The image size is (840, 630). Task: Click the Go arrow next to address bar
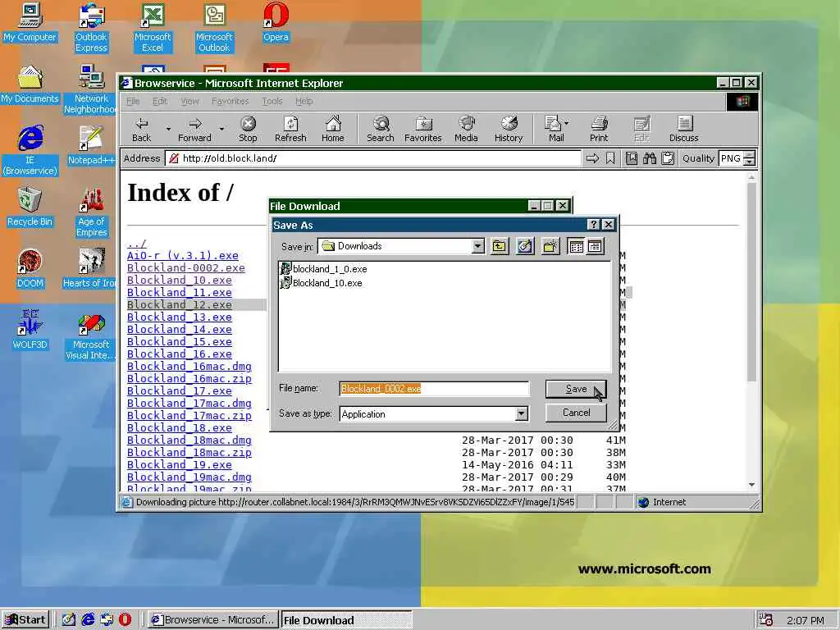click(x=592, y=158)
